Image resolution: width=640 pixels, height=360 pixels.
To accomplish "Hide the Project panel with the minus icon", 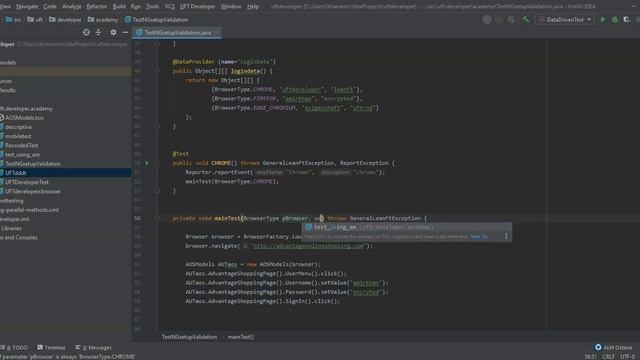I will pos(125,32).
